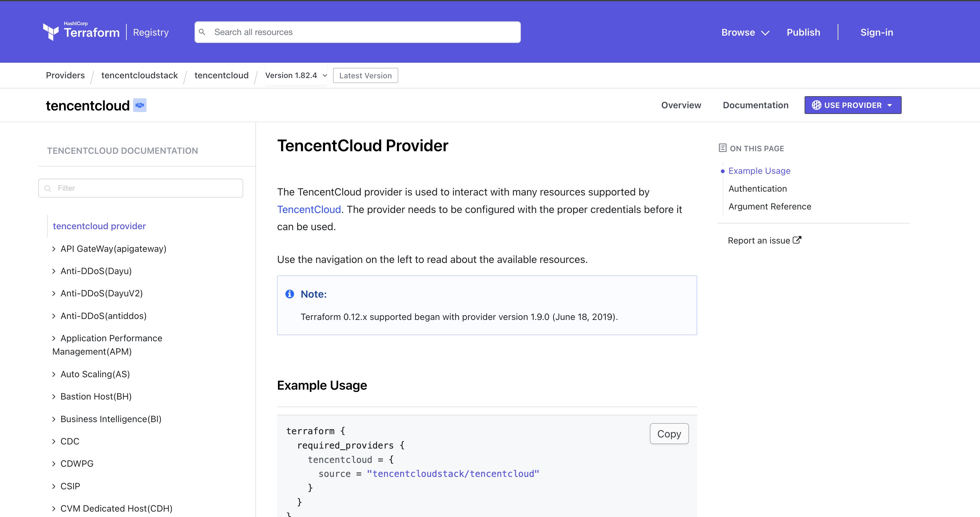Expand the Anti-DDoS(Dayu) section
Viewport: 980px width, 517px height.
[92, 271]
